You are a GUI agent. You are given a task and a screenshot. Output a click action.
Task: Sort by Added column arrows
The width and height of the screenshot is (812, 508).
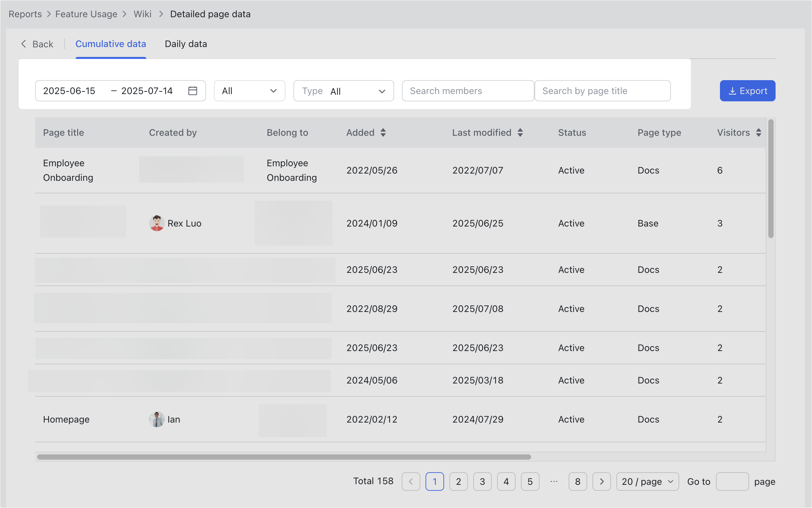(x=383, y=132)
